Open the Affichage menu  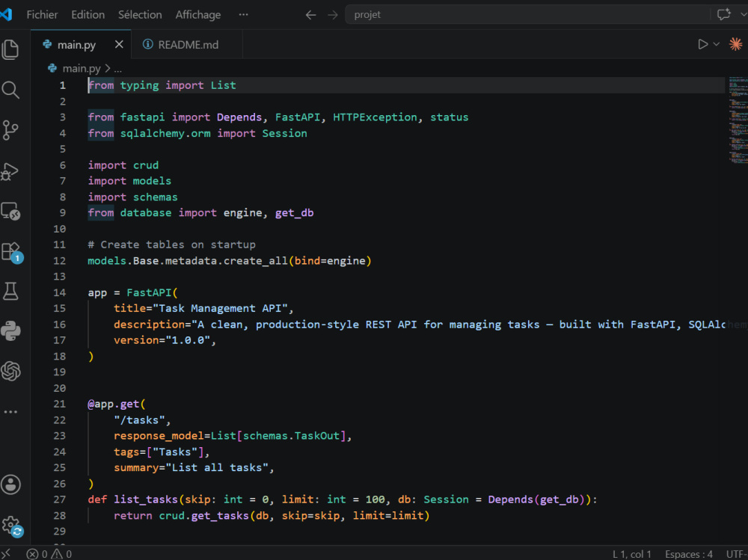click(x=198, y=15)
